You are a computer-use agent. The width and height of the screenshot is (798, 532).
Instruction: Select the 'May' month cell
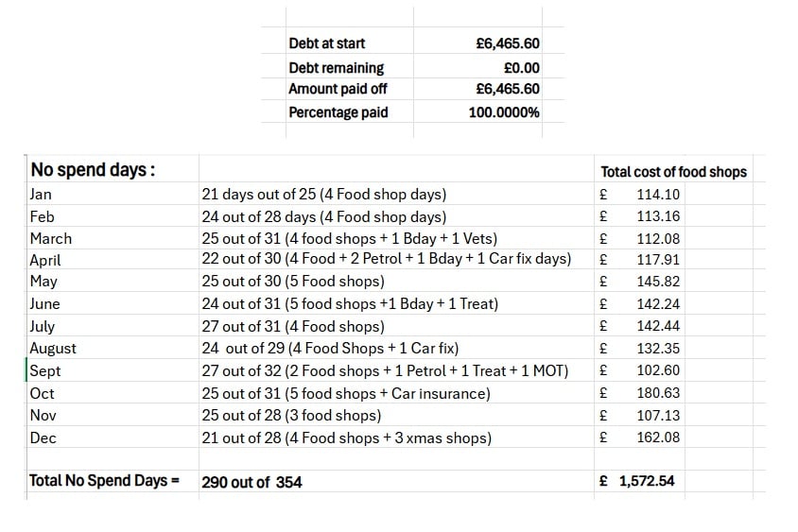pyautogui.click(x=43, y=281)
